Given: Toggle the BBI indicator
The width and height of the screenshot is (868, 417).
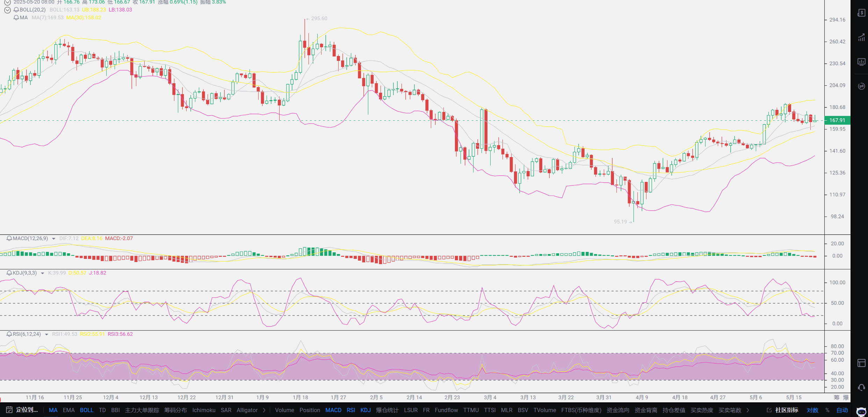Looking at the screenshot, I should pos(115,410).
